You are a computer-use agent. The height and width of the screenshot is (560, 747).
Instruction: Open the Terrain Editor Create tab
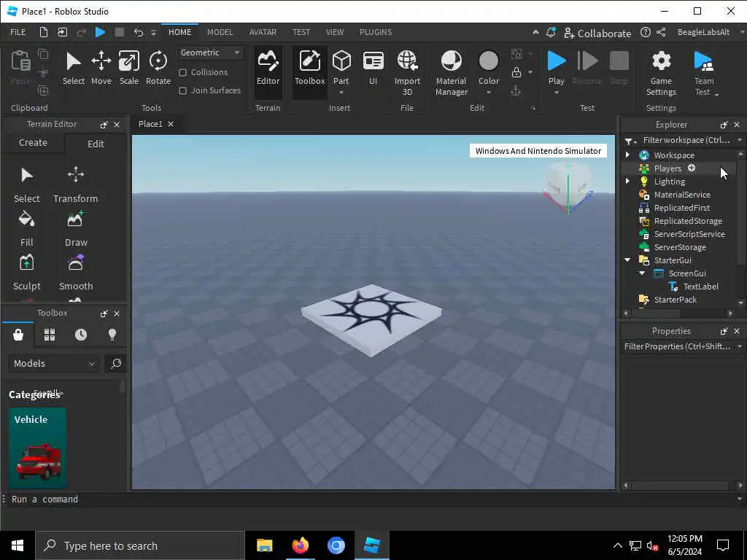33,143
